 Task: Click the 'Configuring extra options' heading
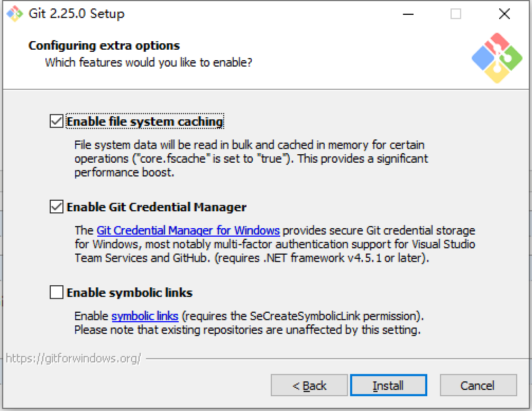[x=104, y=45]
